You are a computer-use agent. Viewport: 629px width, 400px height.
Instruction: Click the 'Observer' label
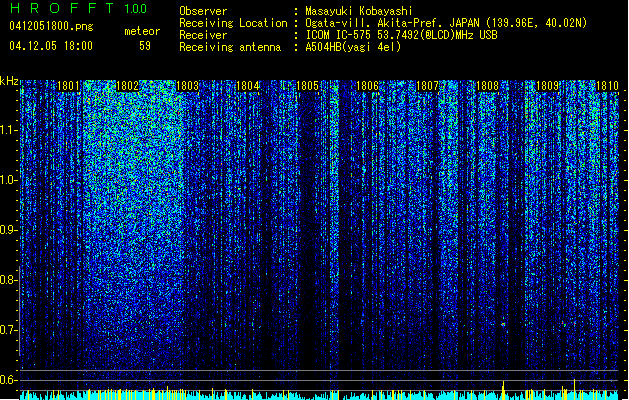pos(203,11)
